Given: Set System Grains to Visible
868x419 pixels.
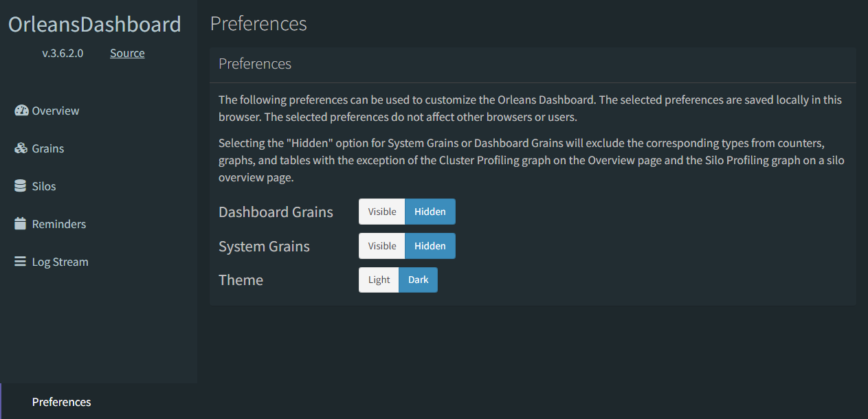Looking at the screenshot, I should tap(382, 246).
